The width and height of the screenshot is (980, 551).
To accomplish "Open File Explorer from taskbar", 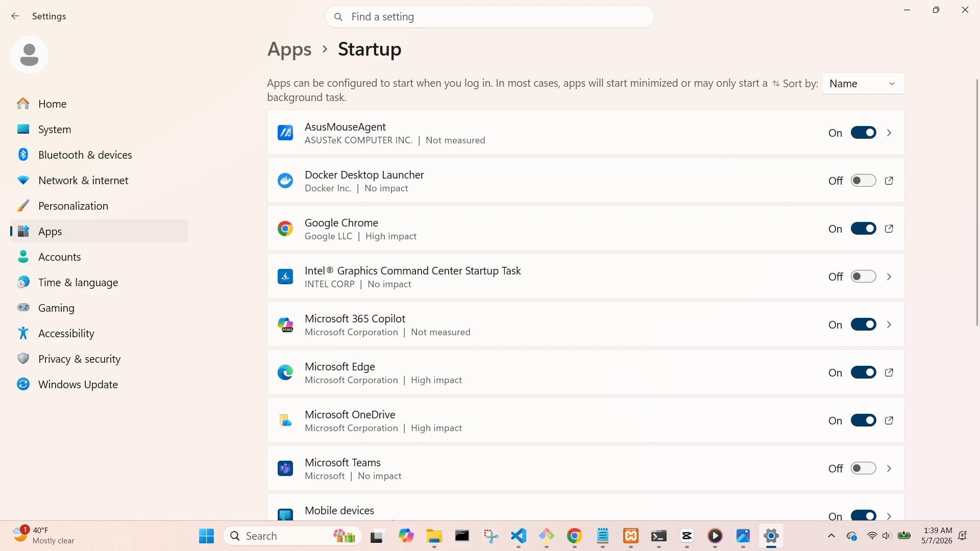I will (x=434, y=536).
